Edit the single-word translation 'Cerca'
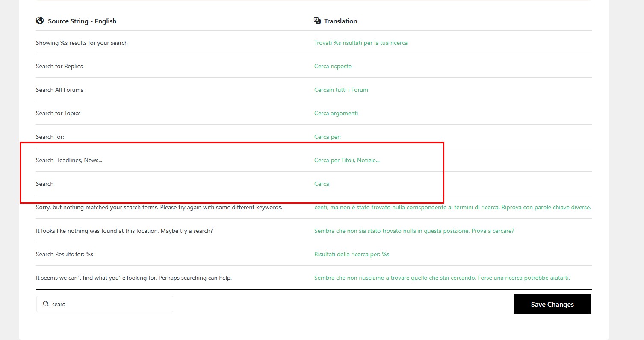This screenshot has width=644, height=340. point(322,184)
